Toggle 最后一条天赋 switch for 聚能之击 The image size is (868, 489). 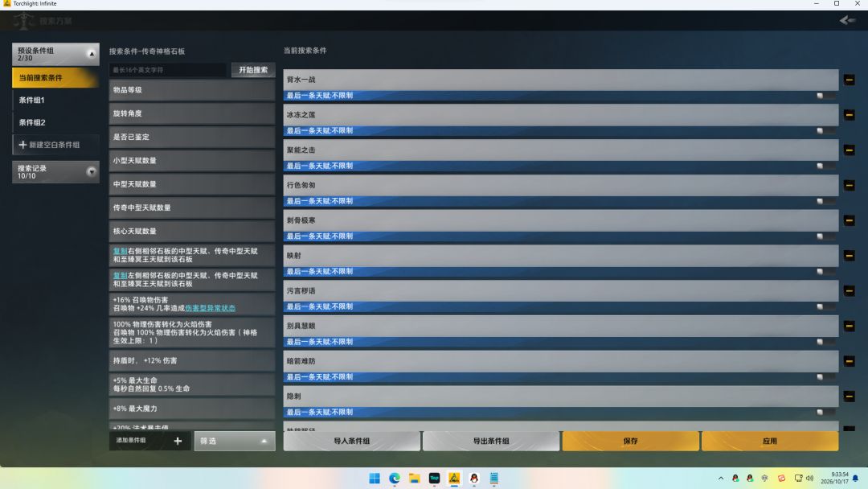coord(826,166)
